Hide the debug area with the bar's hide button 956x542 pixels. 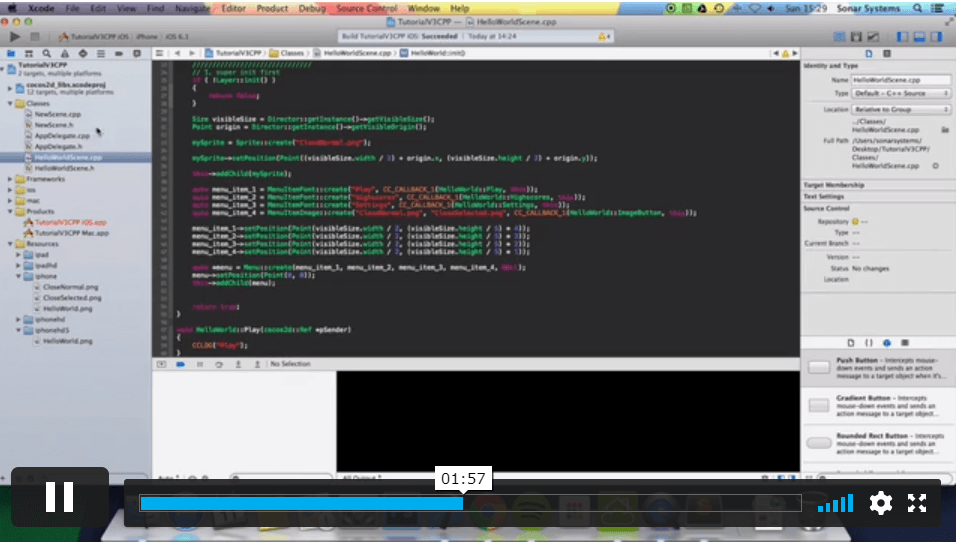161,364
